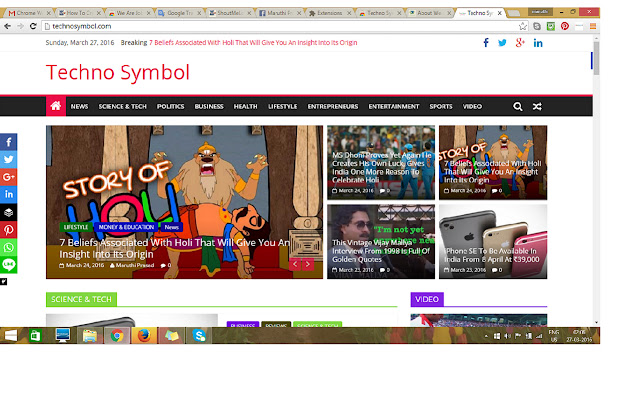The height and width of the screenshot is (400, 640).
Task: Share via the WhatsApp button on the side share bar
Action: 9,247
